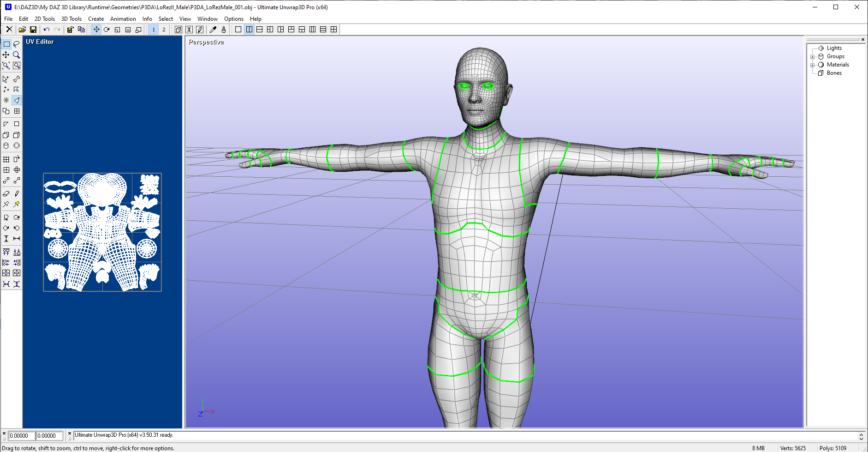Toggle the numbered button 2 in the toolbar

(164, 30)
